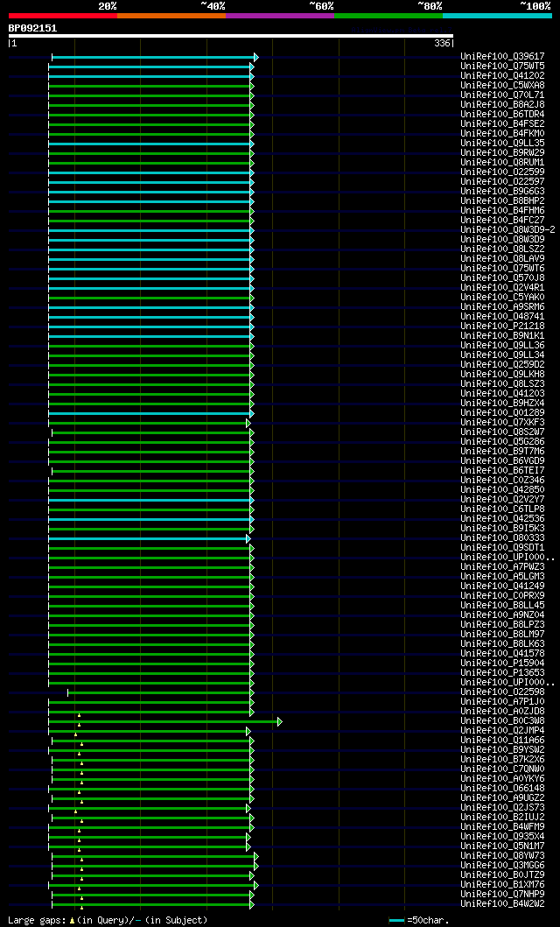This screenshot has width=560, height=927.
Task: Select label UniRef100_Q42536
Action: click(x=502, y=518)
